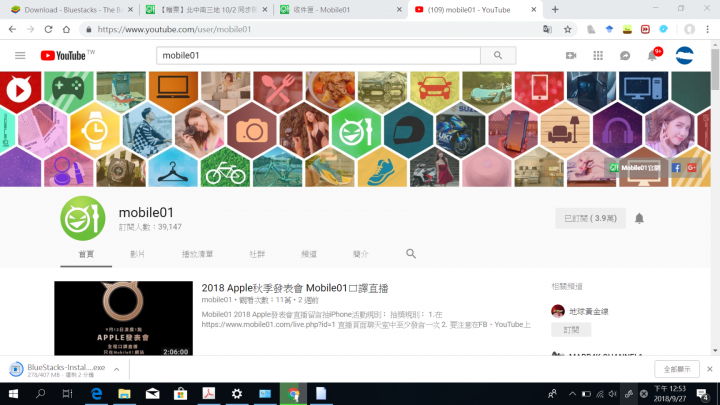720x405 pixels.
Task: Open the 2018 Apple秋季發表會 video title
Action: (295, 288)
